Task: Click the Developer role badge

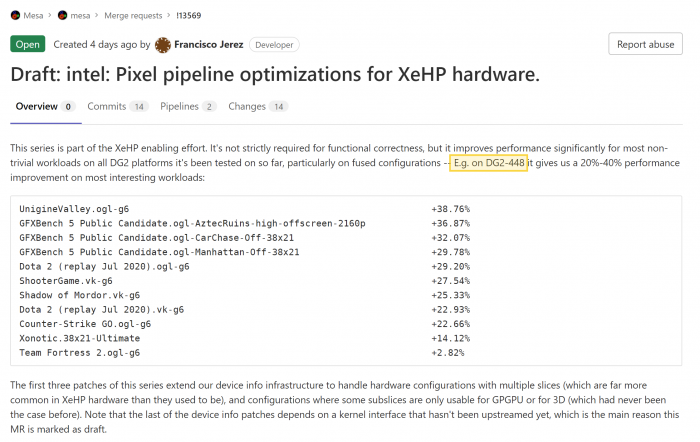Action: coord(274,45)
